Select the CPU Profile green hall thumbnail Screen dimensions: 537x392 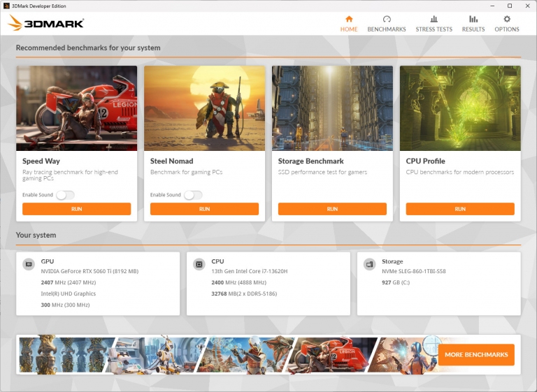click(460, 108)
